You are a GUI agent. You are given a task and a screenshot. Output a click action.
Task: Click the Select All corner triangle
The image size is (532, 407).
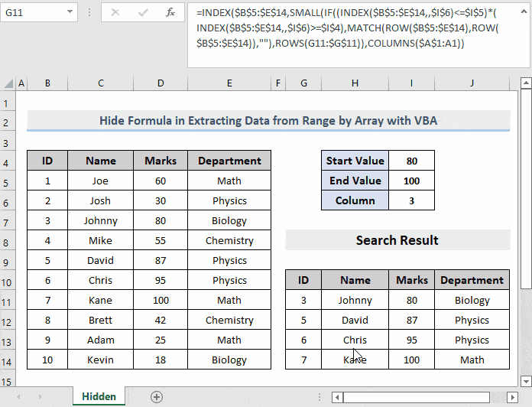[8, 83]
